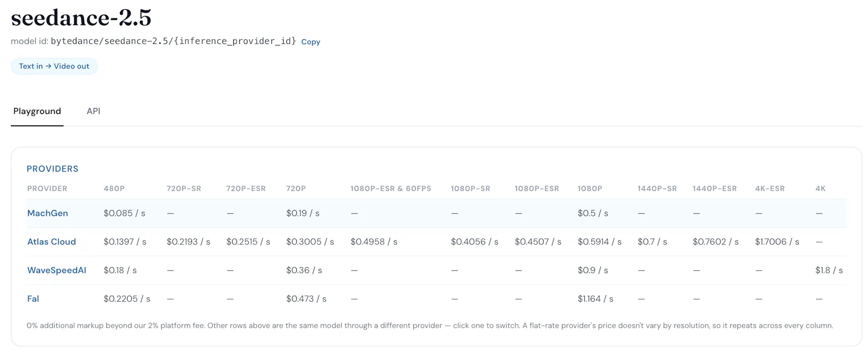
Task: Click Atlas Cloud's $0.4056 / s price
Action: 475,242
